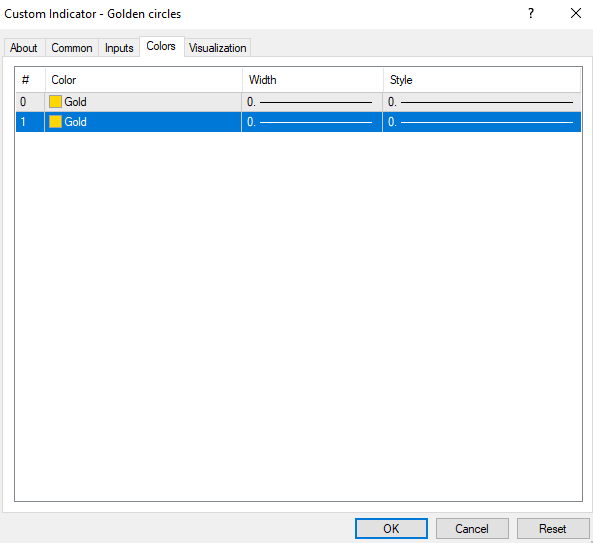Select the Colors tab
Viewport: 593px width, 543px height.
coord(161,47)
